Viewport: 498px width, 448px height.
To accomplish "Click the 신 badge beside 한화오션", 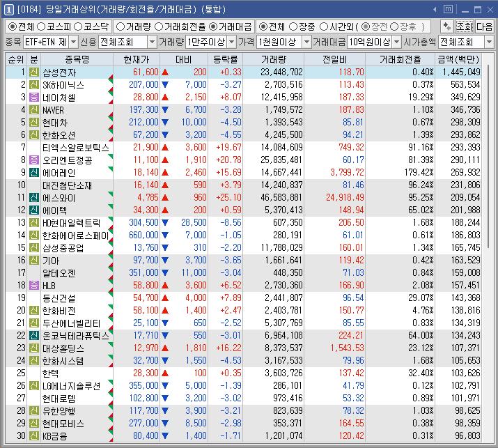I will [x=34, y=135].
